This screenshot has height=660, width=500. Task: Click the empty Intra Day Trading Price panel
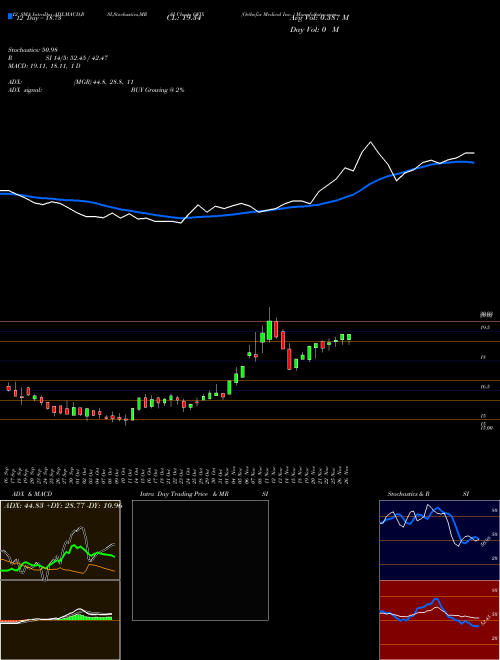coord(200,560)
